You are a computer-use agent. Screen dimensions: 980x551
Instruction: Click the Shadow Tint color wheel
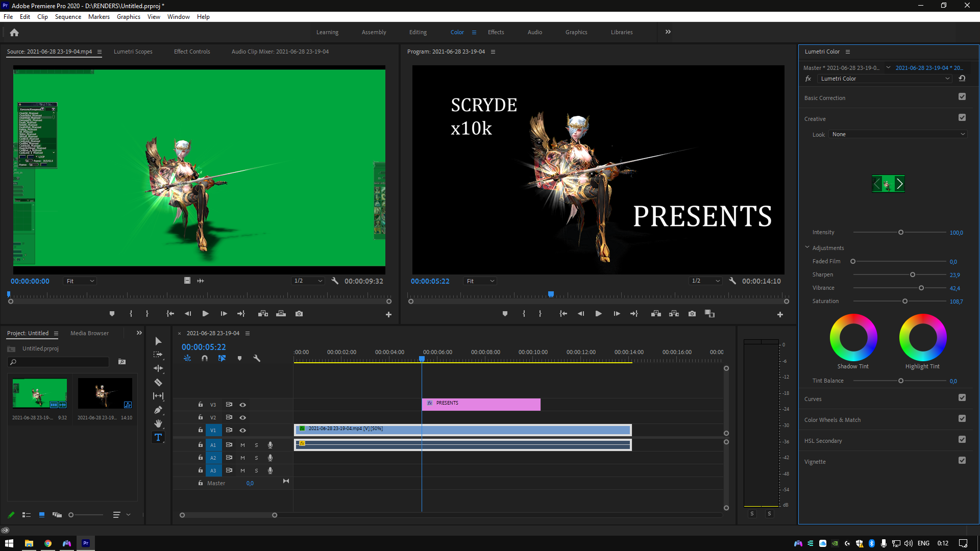[x=853, y=337]
